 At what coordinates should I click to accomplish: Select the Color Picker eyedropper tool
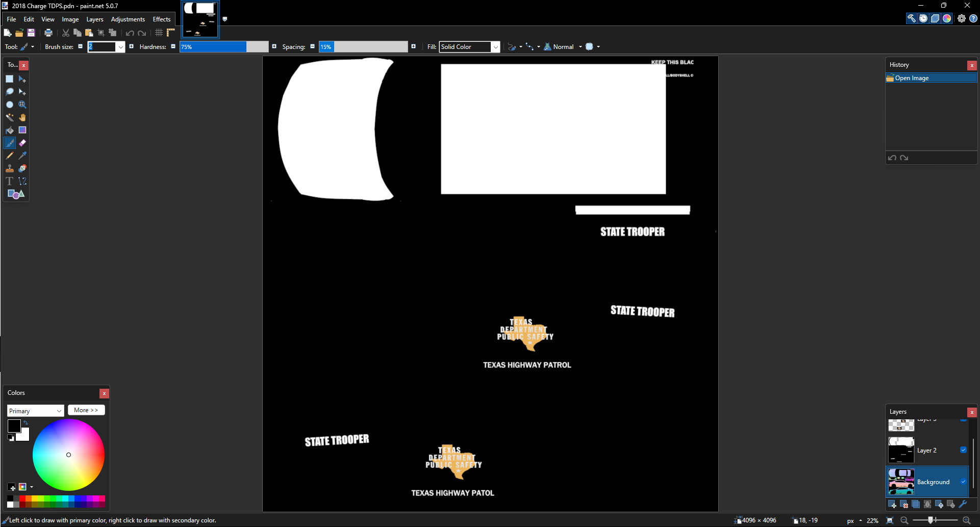pos(22,156)
